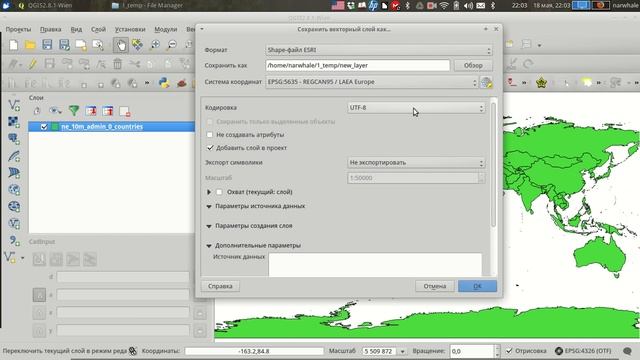Open the 'Кодировка' UTF-8 dropdown
This screenshot has width=640, height=360.
(x=416, y=108)
